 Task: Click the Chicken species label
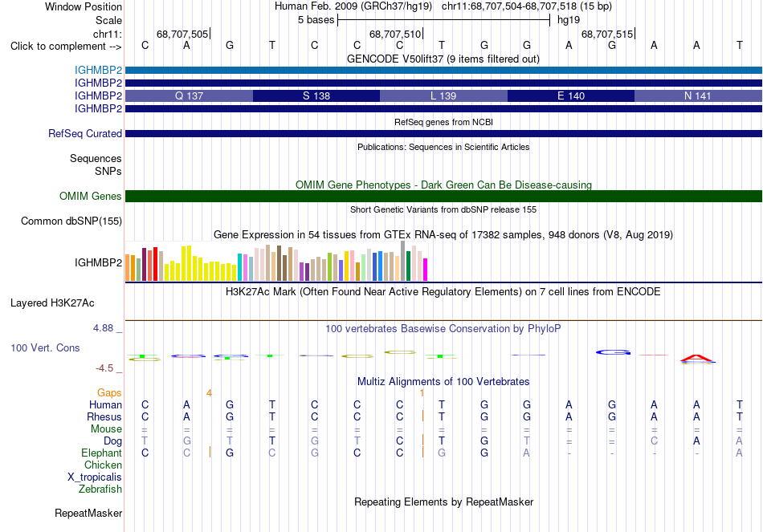[x=103, y=465]
